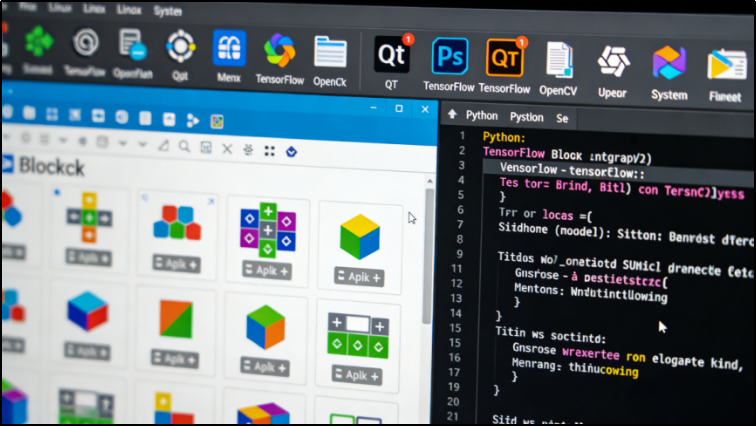Select the orange-green triangle square thumbnail
Image resolution: width=756 pixels, height=427 pixels.
(x=176, y=319)
